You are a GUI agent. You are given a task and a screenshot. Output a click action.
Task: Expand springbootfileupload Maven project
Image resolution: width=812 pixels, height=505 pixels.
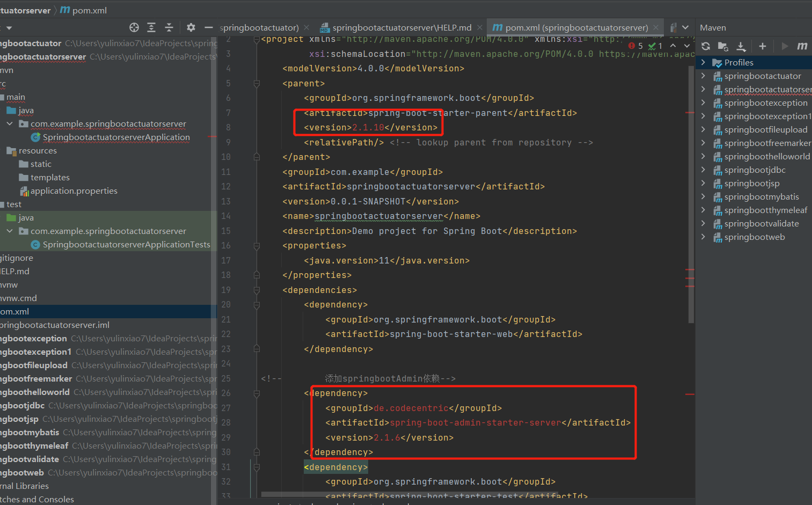pyautogui.click(x=703, y=129)
